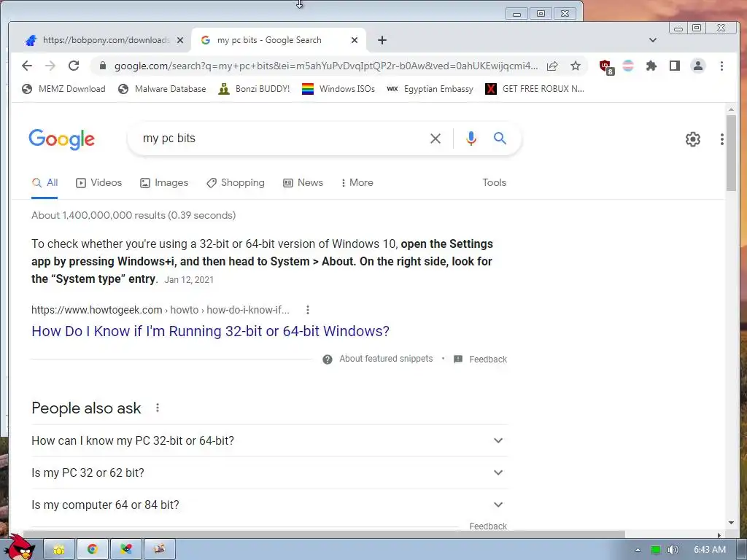Click Feedback under People also ask
Image resolution: width=747 pixels, height=560 pixels.
coord(488,526)
